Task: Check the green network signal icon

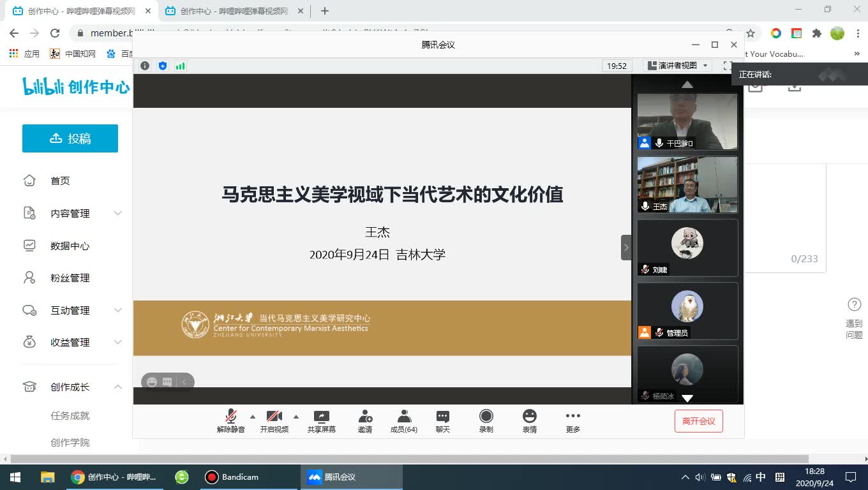Action: (x=181, y=66)
